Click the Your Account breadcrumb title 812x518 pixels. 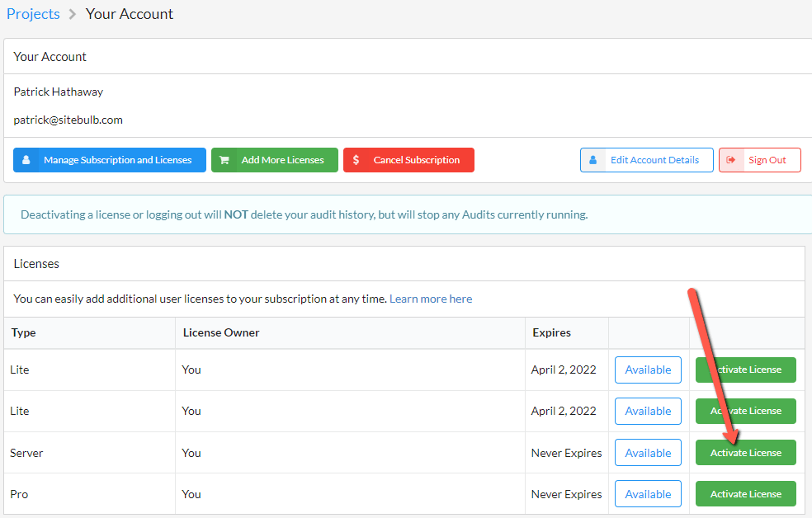[x=130, y=14]
